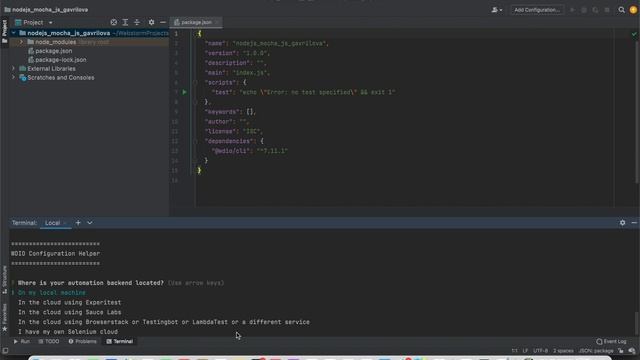Click the 2 spaces indent status

click(x=563, y=351)
